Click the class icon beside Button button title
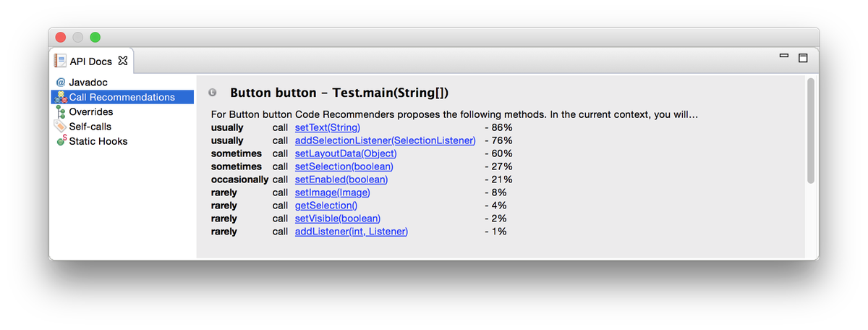Viewport: 868px width, 330px height. (x=212, y=93)
